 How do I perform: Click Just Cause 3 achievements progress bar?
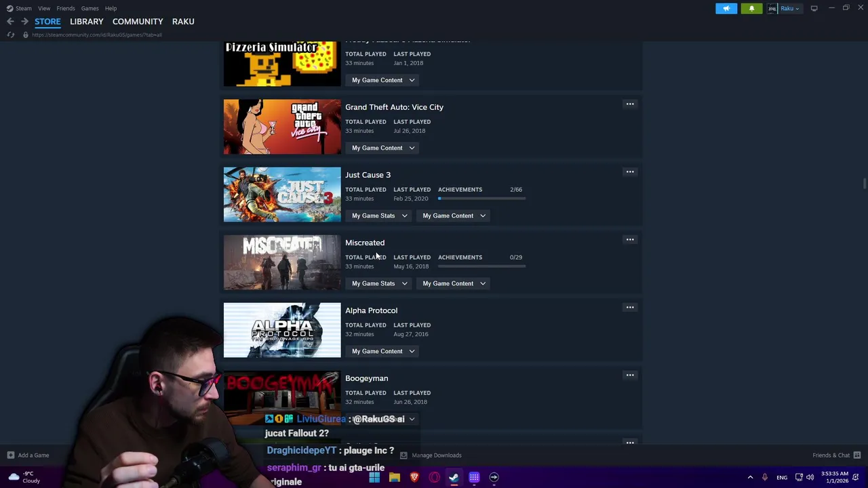coord(481,199)
